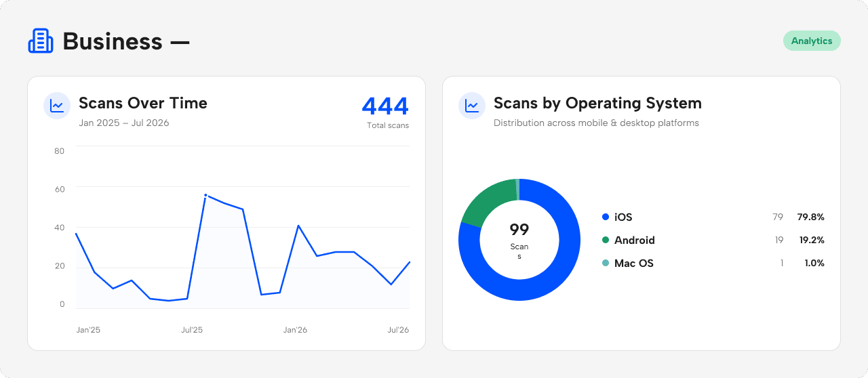Click the 79.8% iOS percentage
Screen dimensions: 868x378
(x=811, y=217)
